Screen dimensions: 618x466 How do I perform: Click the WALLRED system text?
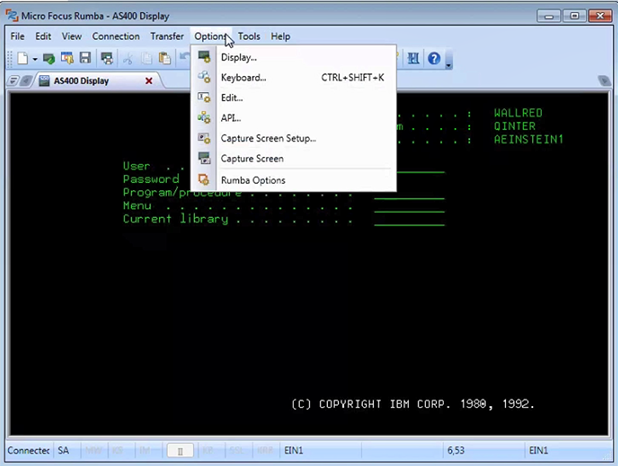click(x=518, y=113)
